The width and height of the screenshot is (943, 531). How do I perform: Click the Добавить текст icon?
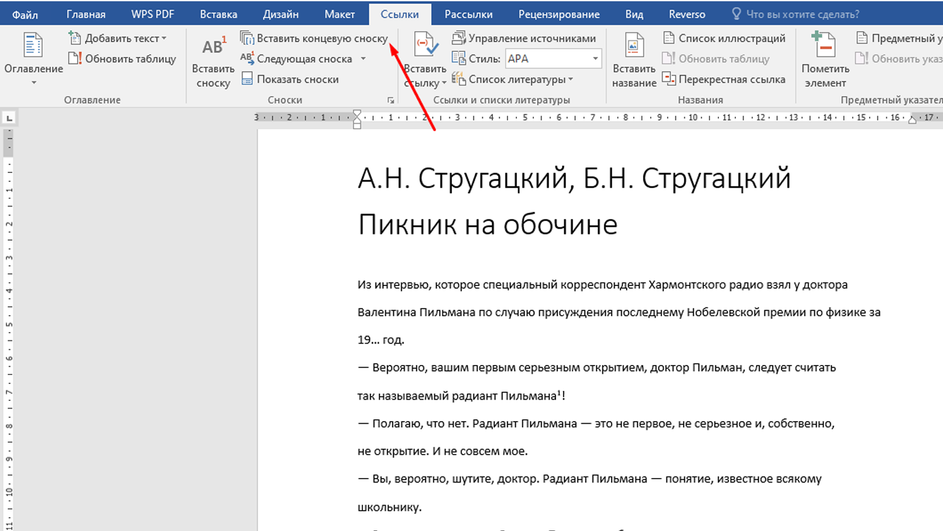[75, 38]
